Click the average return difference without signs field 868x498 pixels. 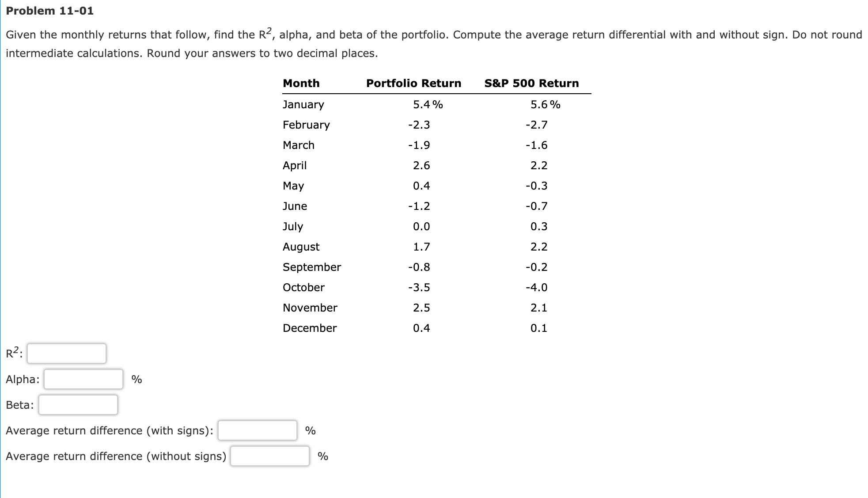point(269,456)
